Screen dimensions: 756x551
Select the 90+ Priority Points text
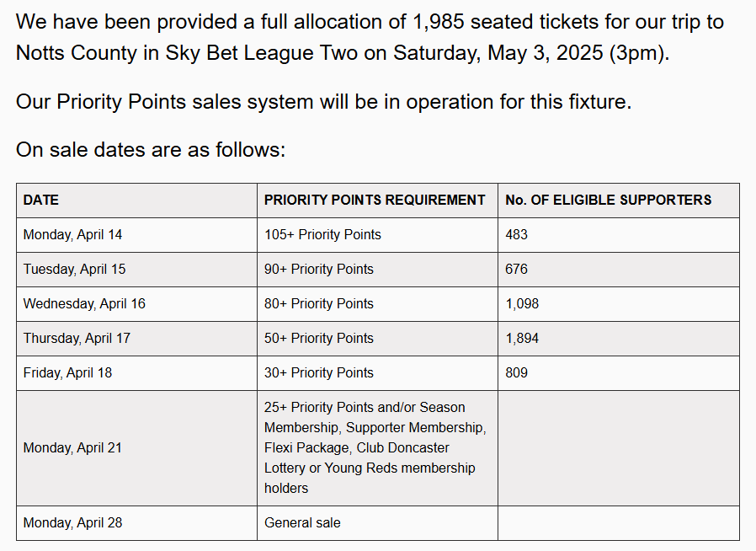click(x=319, y=270)
